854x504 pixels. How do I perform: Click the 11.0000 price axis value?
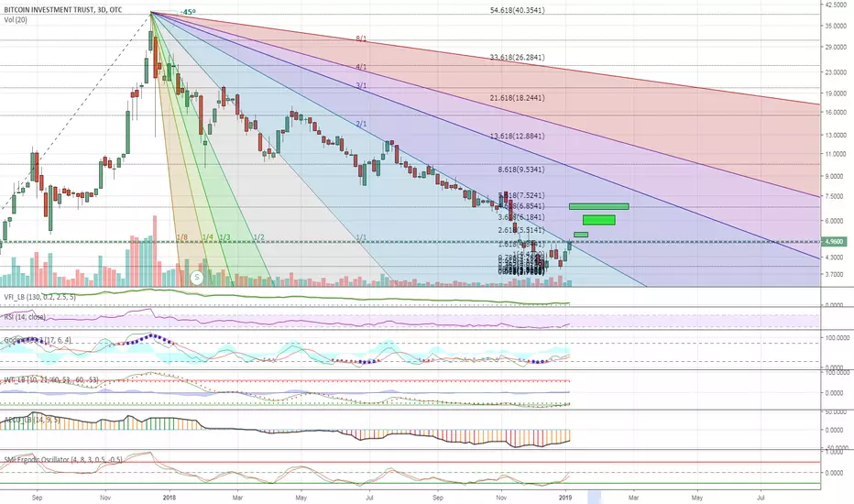[836, 155]
